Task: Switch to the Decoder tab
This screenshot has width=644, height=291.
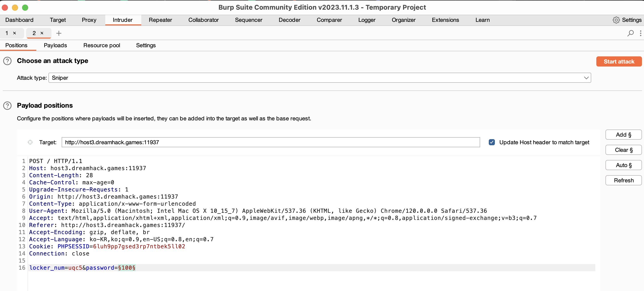Action: click(289, 20)
